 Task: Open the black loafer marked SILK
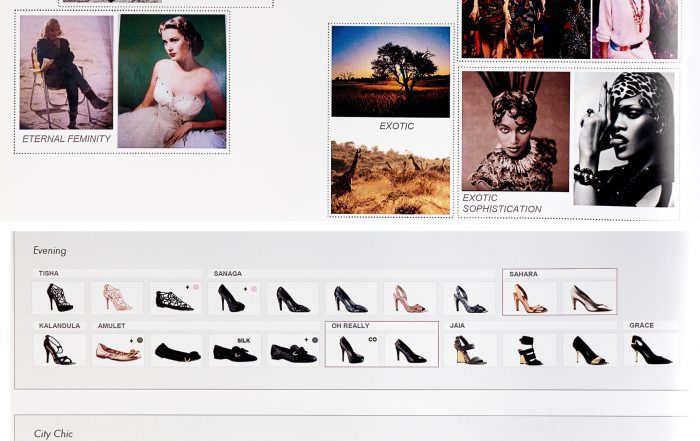(235, 350)
